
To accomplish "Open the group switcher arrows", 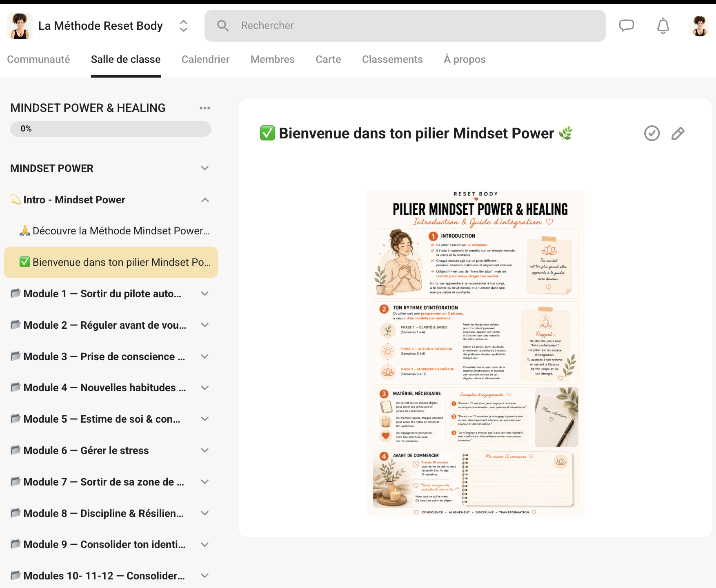I will [184, 26].
